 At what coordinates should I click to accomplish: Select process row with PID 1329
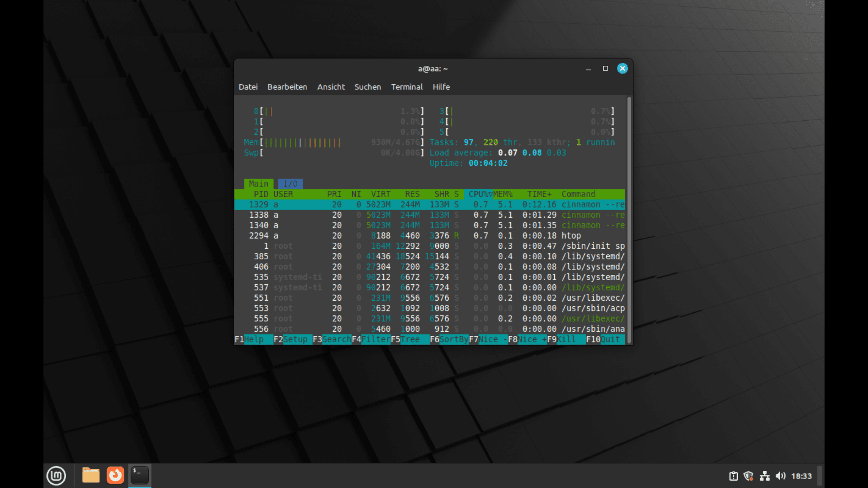(x=430, y=205)
